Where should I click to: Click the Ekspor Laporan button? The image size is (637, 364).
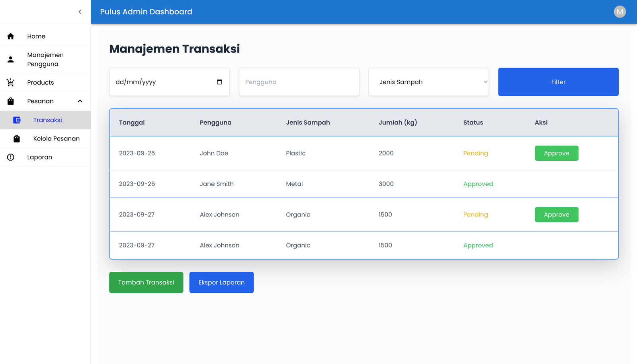[x=221, y=282]
